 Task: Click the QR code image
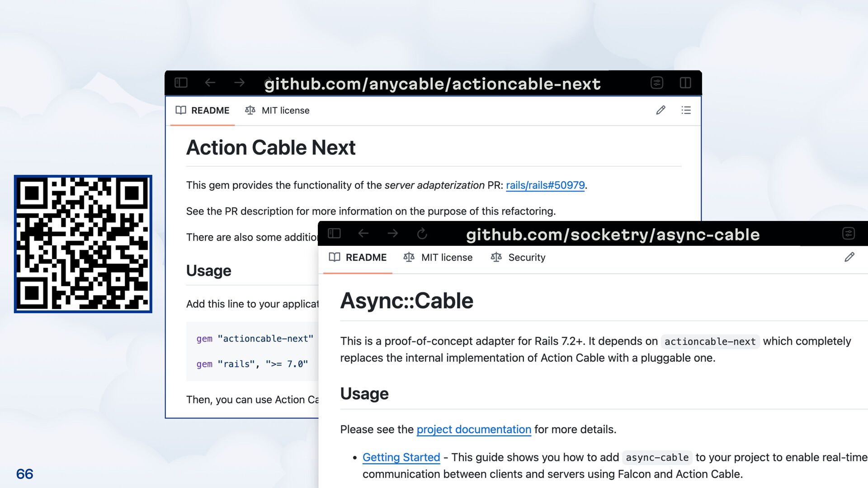pyautogui.click(x=83, y=244)
